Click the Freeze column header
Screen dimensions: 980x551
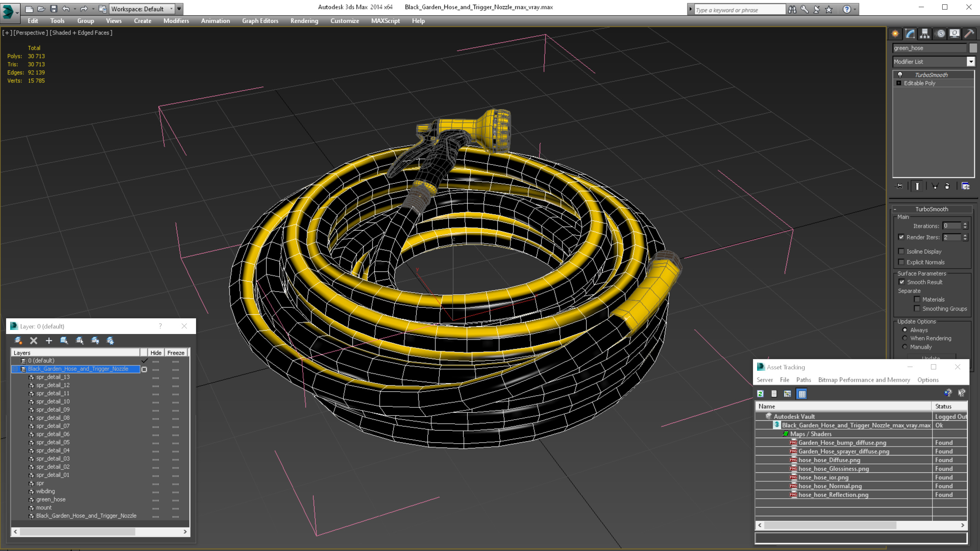176,352
